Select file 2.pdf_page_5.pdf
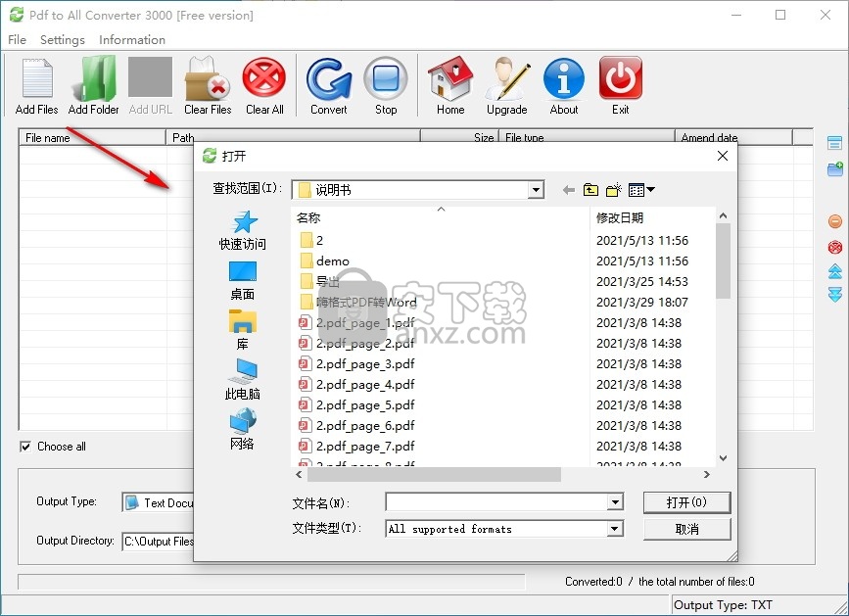 356,404
